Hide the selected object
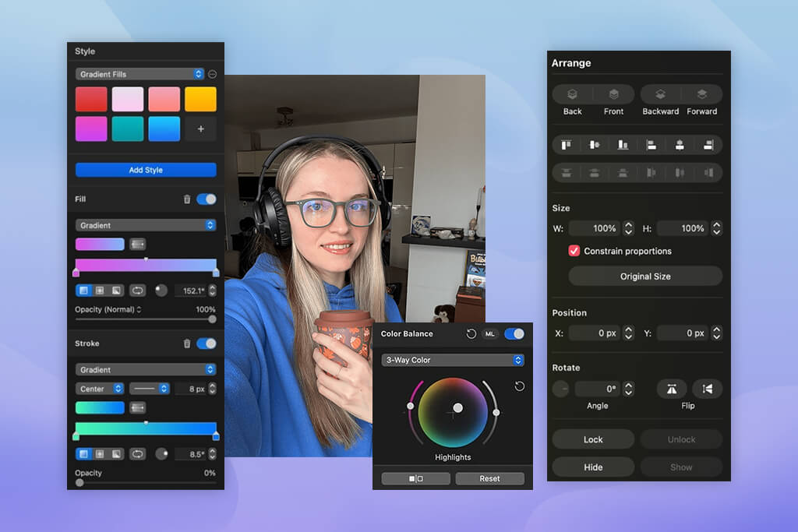 [593, 467]
